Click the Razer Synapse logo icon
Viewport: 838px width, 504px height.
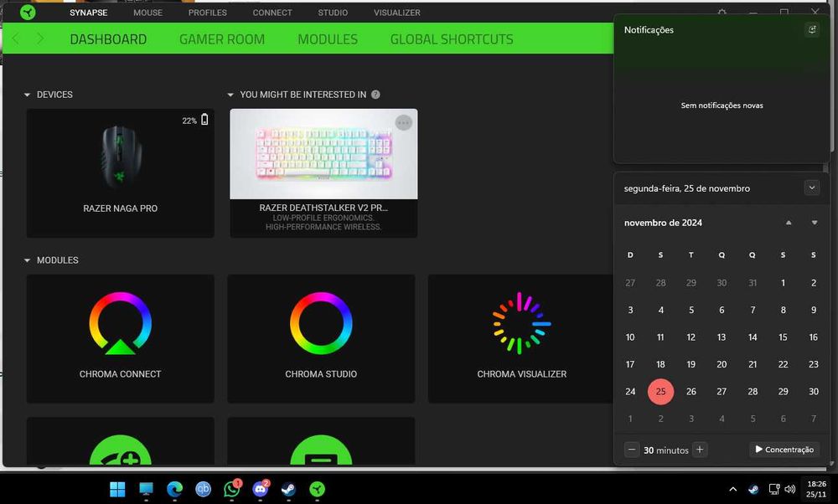(28, 13)
